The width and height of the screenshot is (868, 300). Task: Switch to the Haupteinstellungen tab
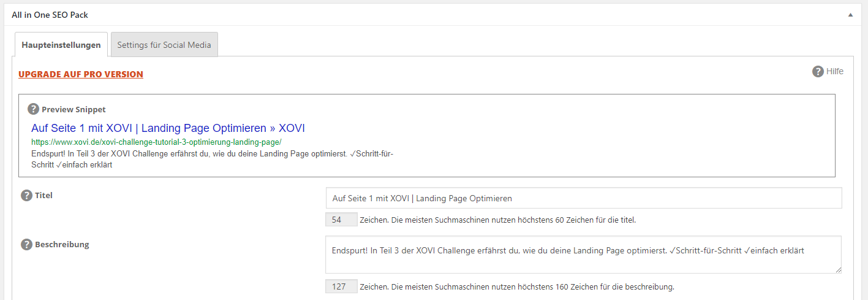point(61,45)
